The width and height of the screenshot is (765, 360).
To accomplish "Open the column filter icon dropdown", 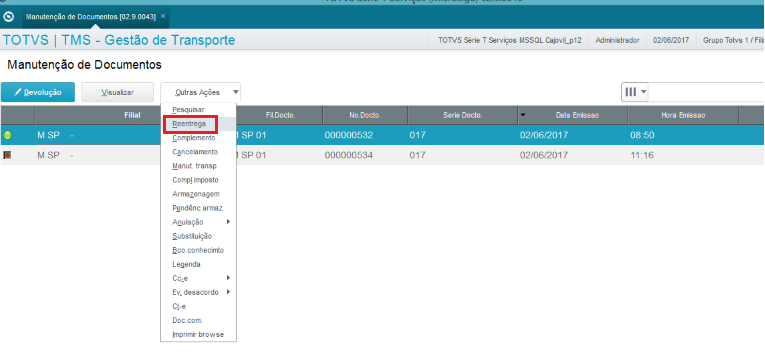I will (x=635, y=92).
